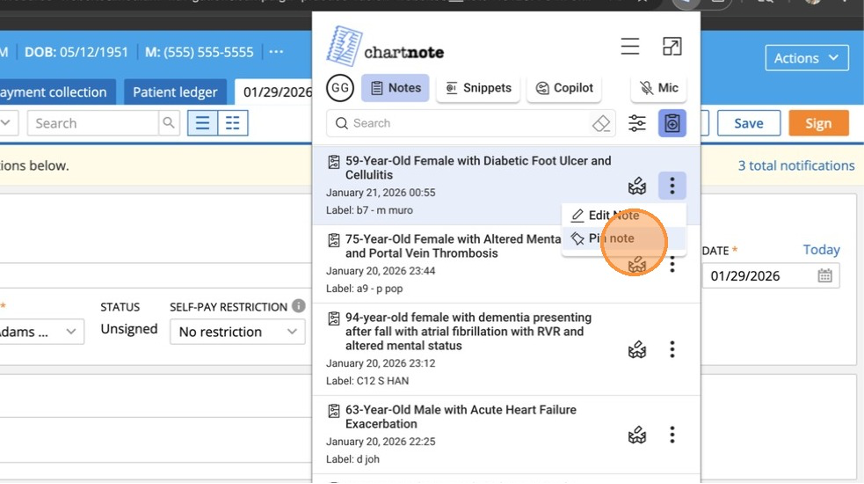Clear search with the eraser icon

601,123
